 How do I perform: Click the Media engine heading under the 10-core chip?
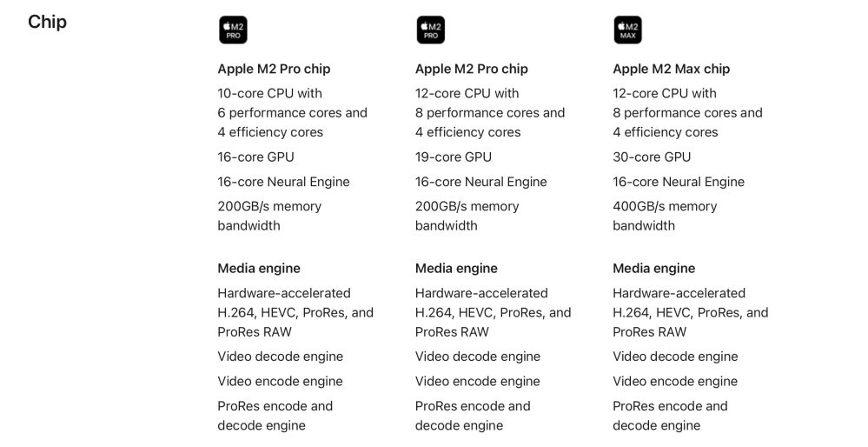pos(259,269)
